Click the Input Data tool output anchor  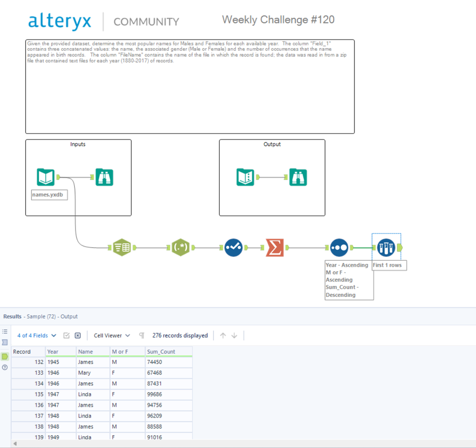pyautogui.click(x=58, y=177)
